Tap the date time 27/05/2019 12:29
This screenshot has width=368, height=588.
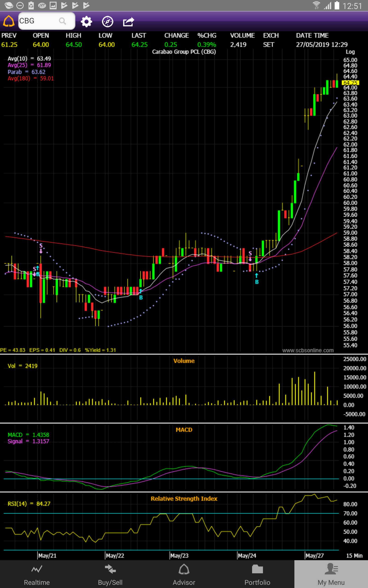click(x=322, y=45)
